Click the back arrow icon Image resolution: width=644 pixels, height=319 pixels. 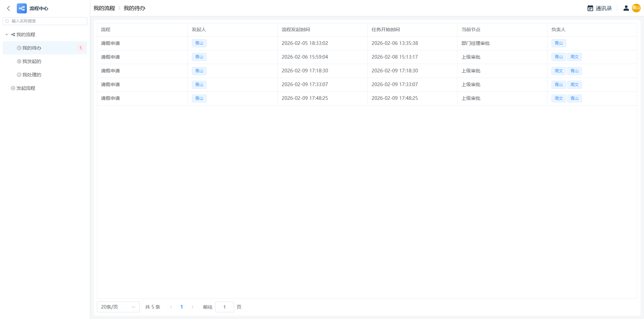pyautogui.click(x=9, y=8)
